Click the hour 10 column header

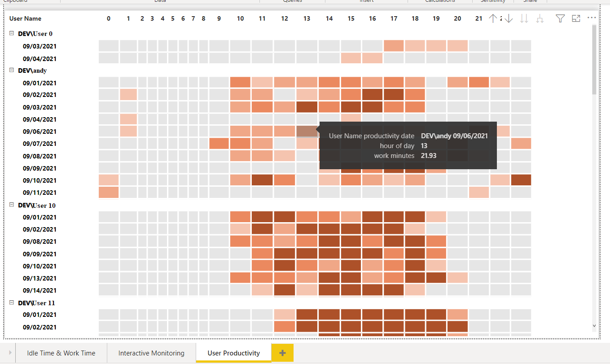click(240, 18)
